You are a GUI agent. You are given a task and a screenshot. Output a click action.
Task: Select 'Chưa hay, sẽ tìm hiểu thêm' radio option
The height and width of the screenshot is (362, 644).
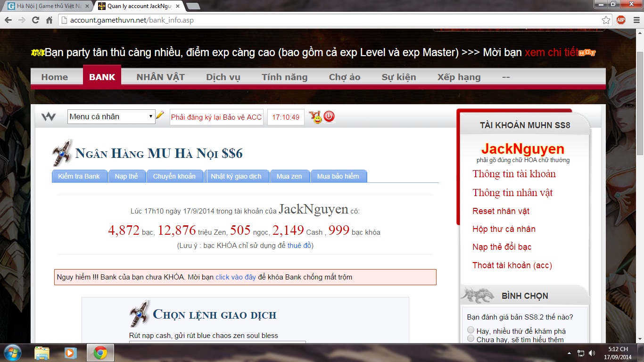point(471,338)
